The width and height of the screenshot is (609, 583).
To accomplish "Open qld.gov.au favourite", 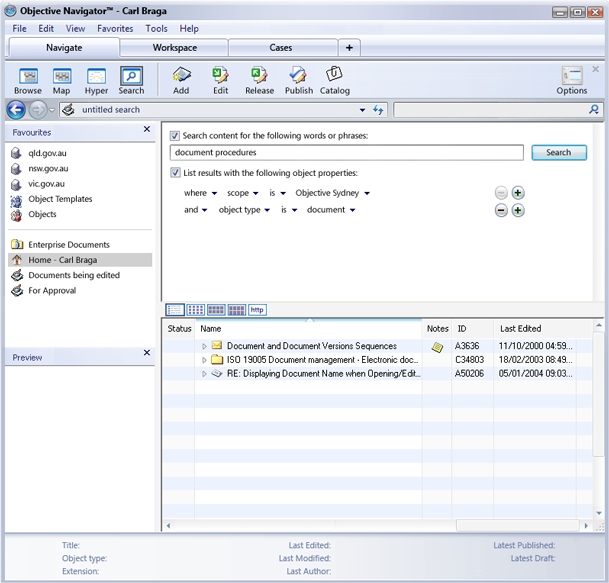I will pos(47,153).
